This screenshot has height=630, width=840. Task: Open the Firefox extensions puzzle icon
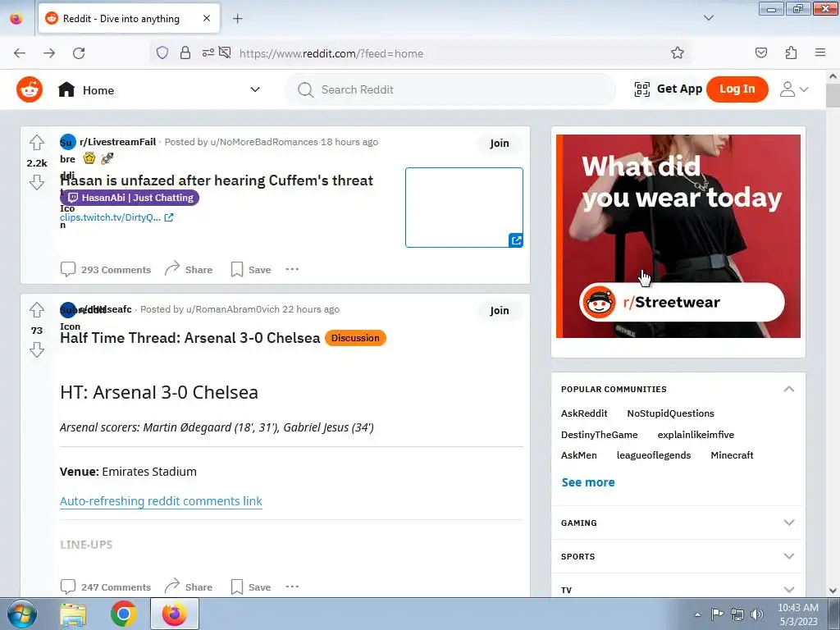[x=791, y=52]
